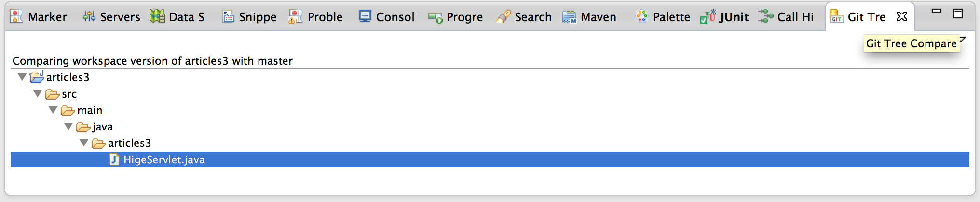Click the Console monitor icon
This screenshot has height=202, width=980.
365,16
